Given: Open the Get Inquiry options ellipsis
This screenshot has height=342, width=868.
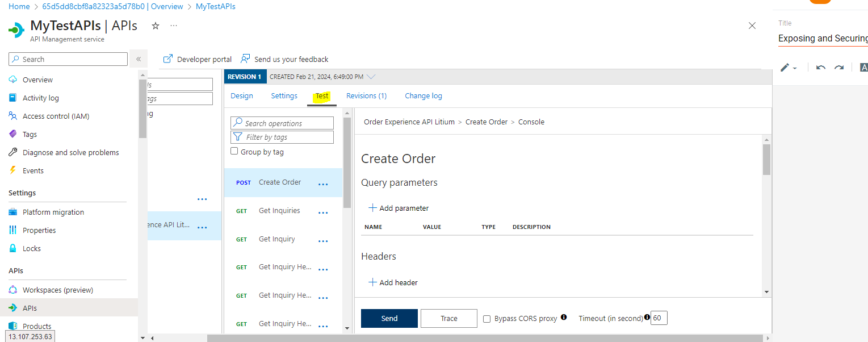Looking at the screenshot, I should click(x=323, y=241).
